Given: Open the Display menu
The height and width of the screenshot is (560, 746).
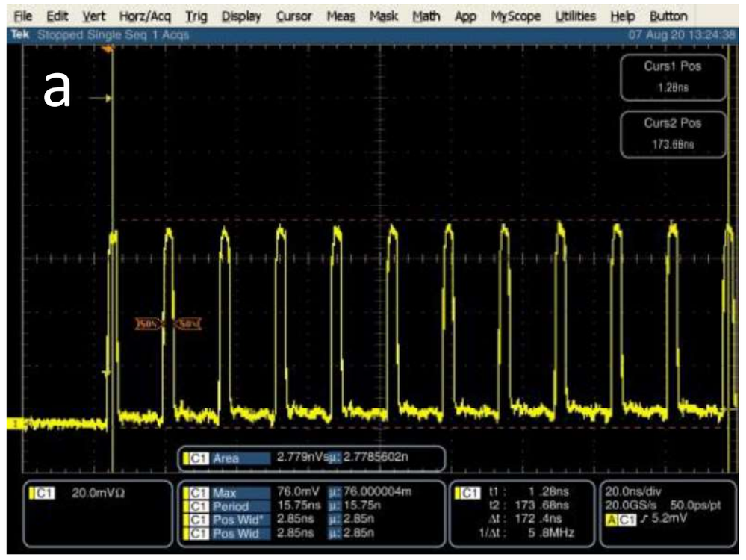Looking at the screenshot, I should [x=241, y=16].
